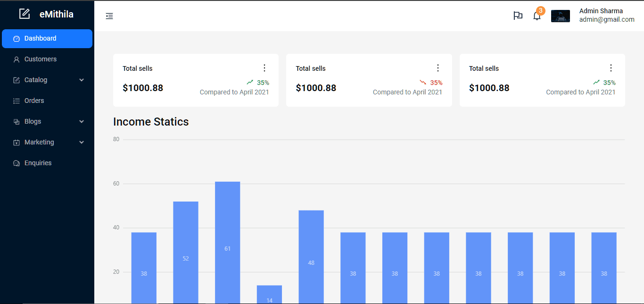The width and height of the screenshot is (644, 304).
Task: Click the red downward trend arrow icon
Action: tap(423, 83)
